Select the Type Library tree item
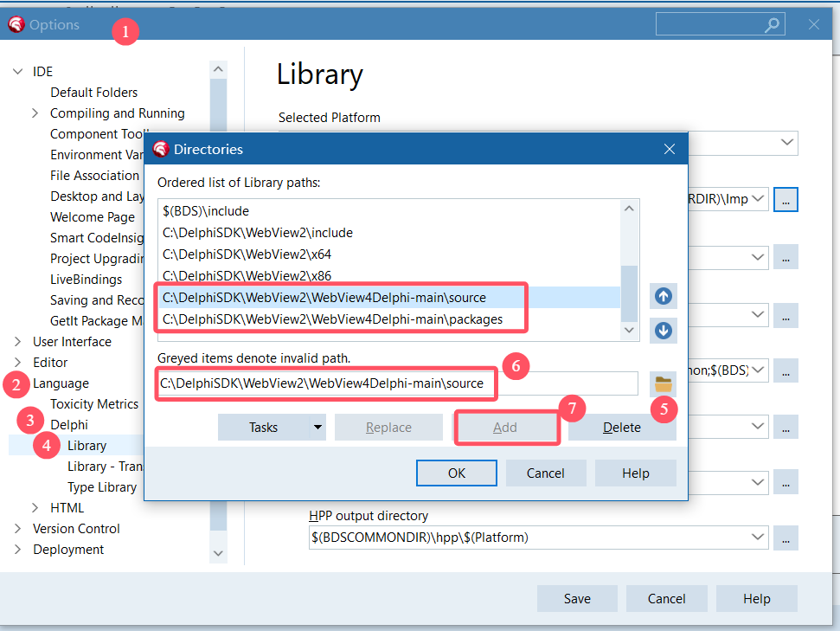The image size is (840, 631). click(99, 486)
